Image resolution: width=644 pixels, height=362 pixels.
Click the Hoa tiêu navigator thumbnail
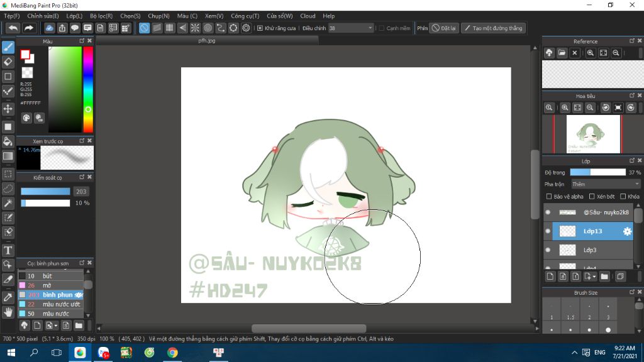click(593, 134)
